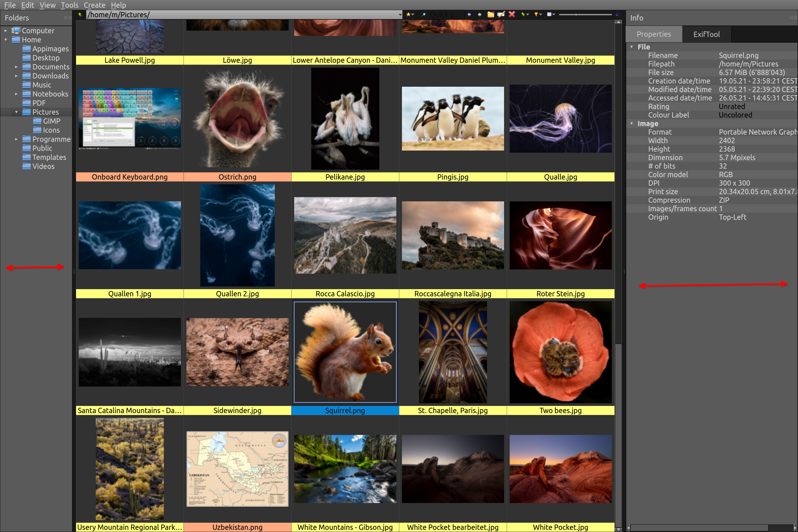Screen dimensions: 798x532
Task: Click the back navigation arrow
Action: [469, 15]
